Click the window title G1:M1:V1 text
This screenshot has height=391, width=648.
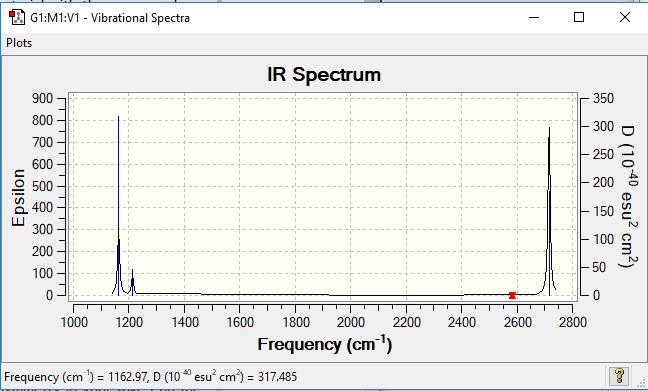click(x=54, y=18)
